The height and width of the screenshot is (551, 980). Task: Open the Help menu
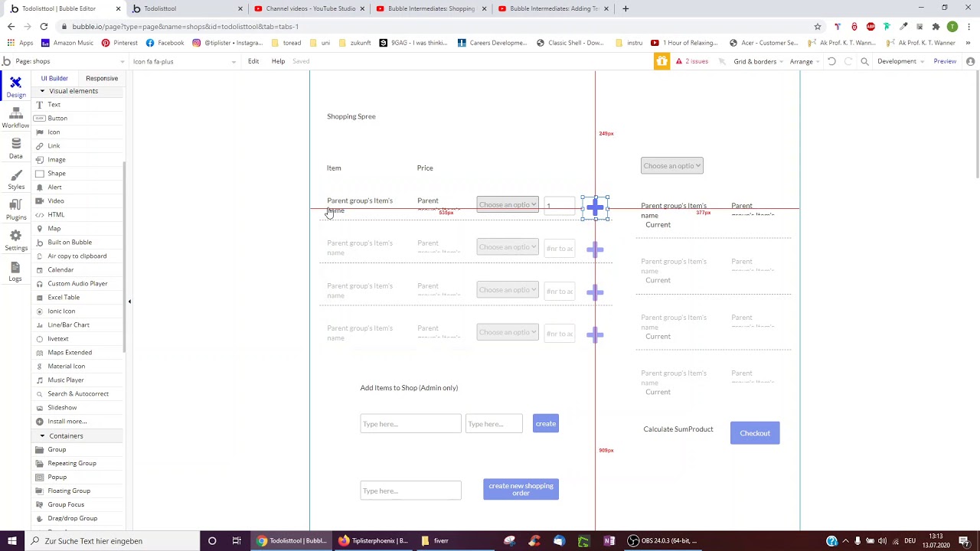tap(278, 61)
